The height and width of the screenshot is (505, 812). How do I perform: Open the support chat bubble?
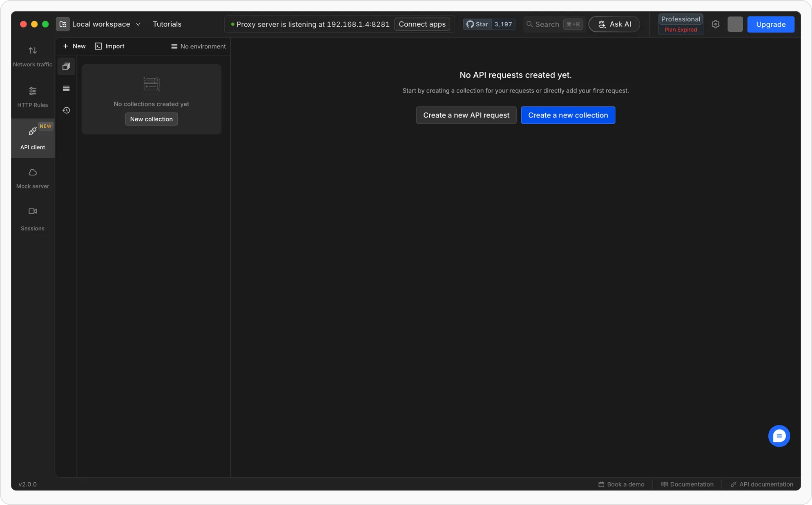[779, 436]
